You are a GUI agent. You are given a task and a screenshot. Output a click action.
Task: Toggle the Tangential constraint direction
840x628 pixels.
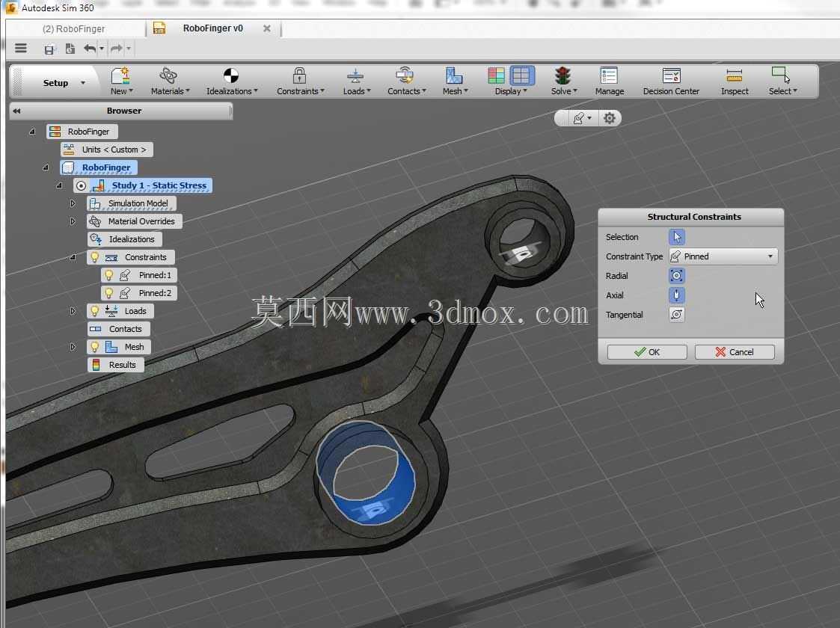coord(677,315)
